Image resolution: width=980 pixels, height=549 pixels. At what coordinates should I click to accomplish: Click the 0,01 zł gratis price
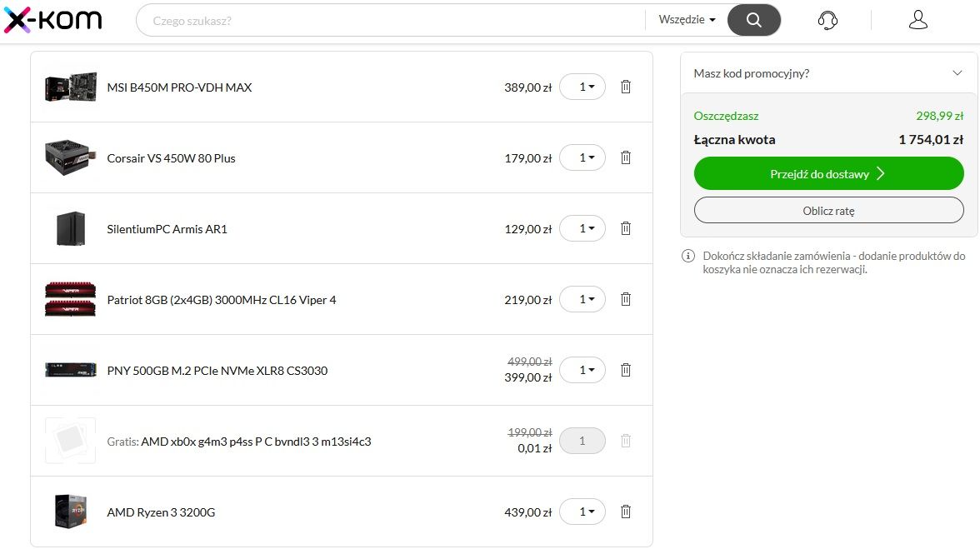534,448
